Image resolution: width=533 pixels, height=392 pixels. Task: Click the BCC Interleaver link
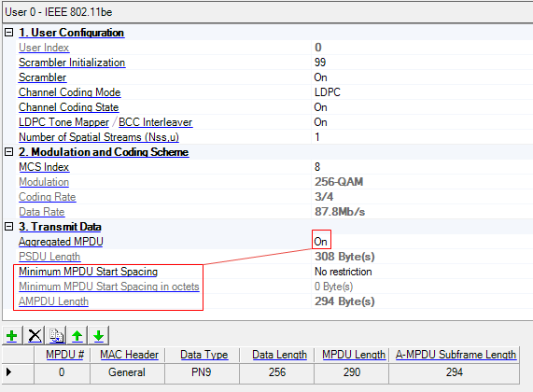155,122
